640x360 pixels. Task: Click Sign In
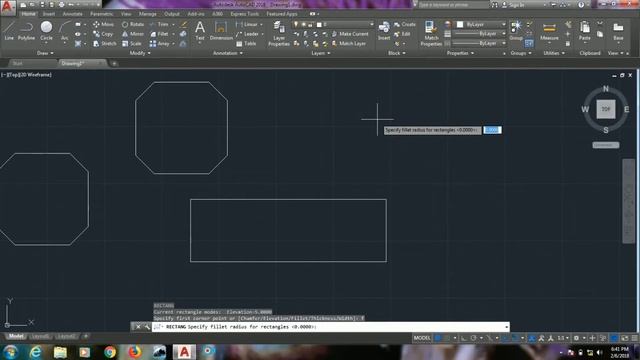click(513, 5)
